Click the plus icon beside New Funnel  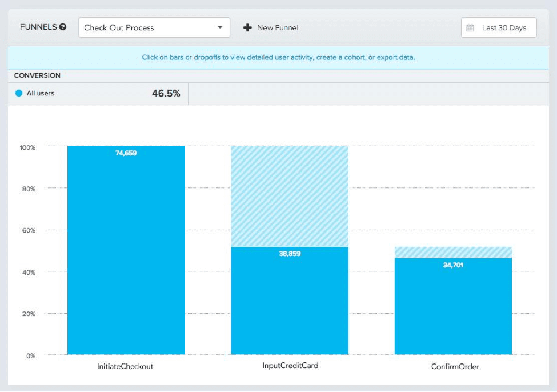point(247,27)
